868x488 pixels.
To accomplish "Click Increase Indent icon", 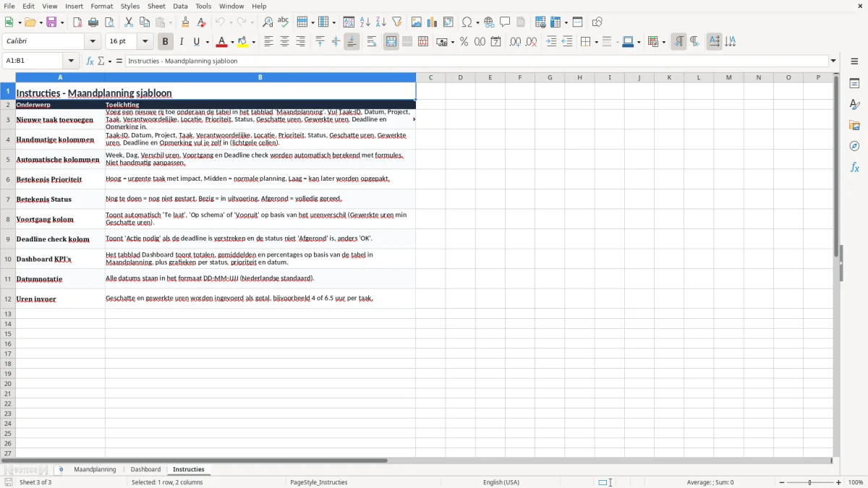I will tap(551, 42).
